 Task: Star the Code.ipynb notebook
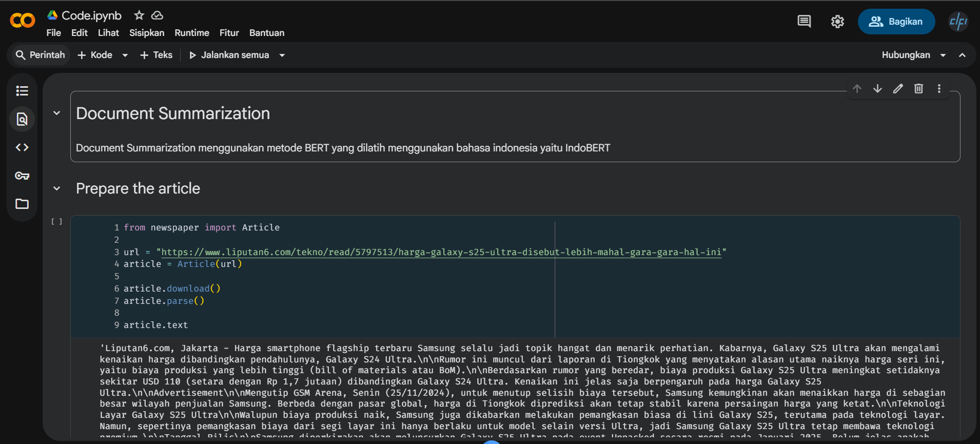coord(139,15)
